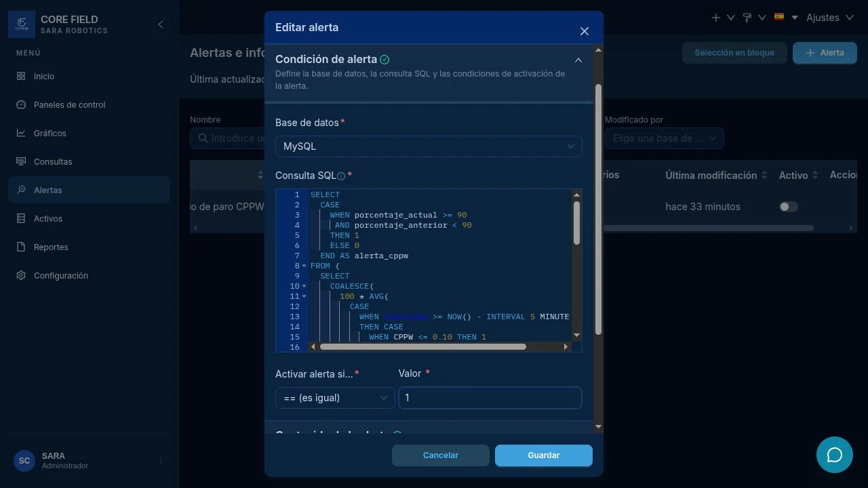Toggle the Activo switch for the alert row

789,207
